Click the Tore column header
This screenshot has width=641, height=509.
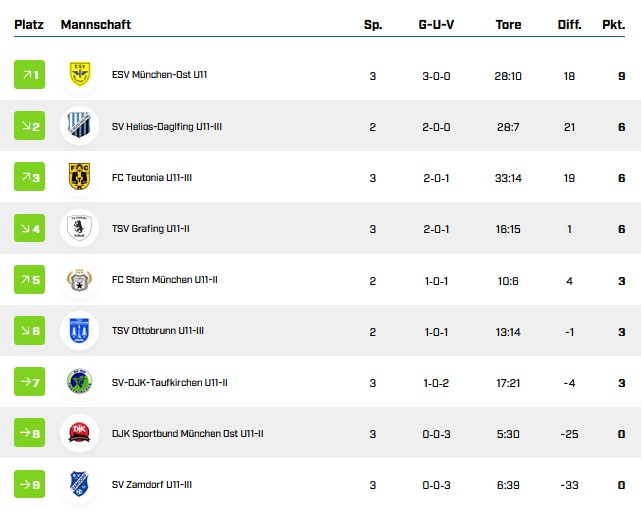[x=508, y=24]
